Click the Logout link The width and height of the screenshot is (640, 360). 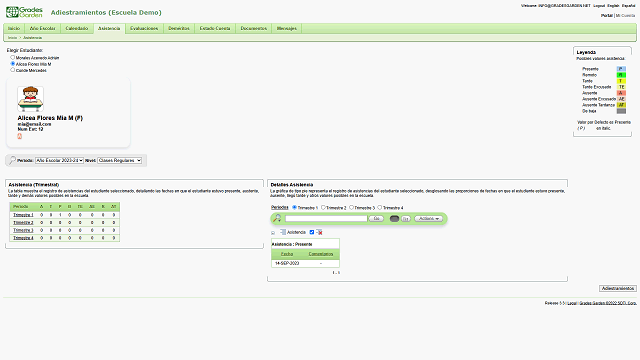click(599, 6)
